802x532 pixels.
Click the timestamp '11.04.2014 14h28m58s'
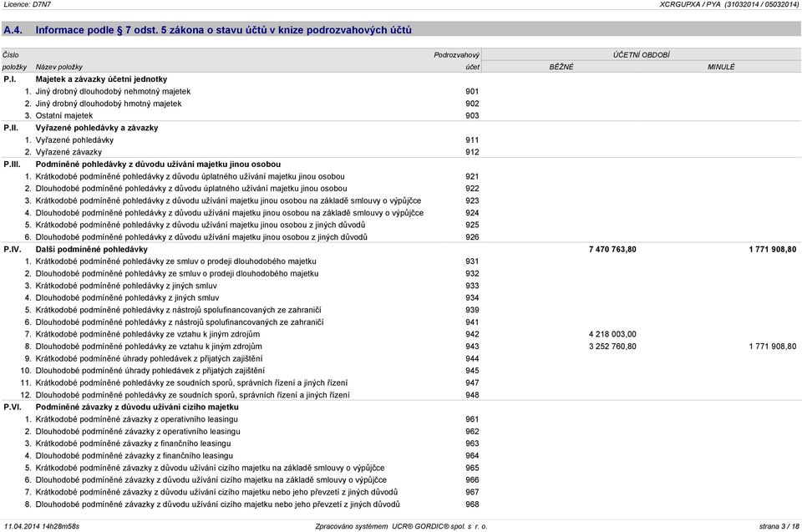tap(42, 526)
